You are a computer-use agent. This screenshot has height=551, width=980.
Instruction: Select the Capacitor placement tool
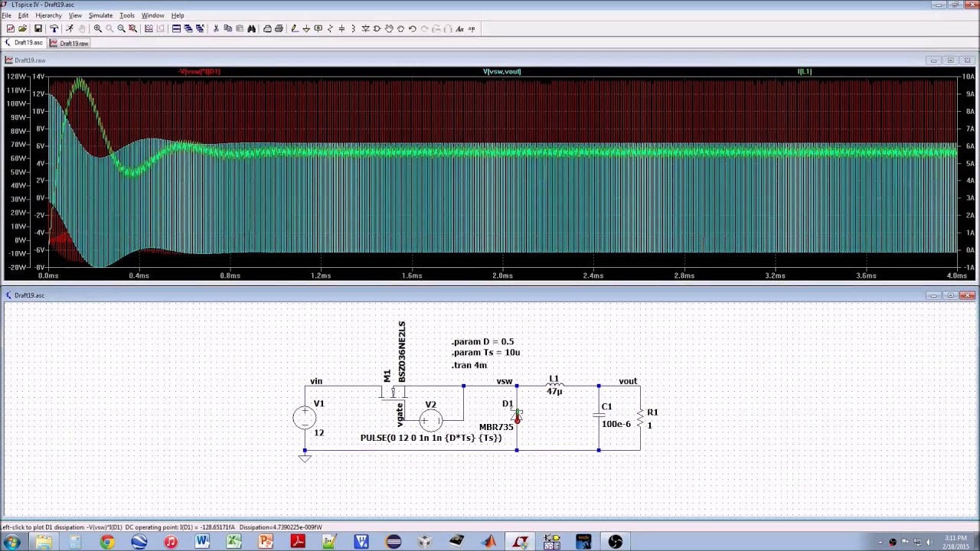(x=341, y=28)
